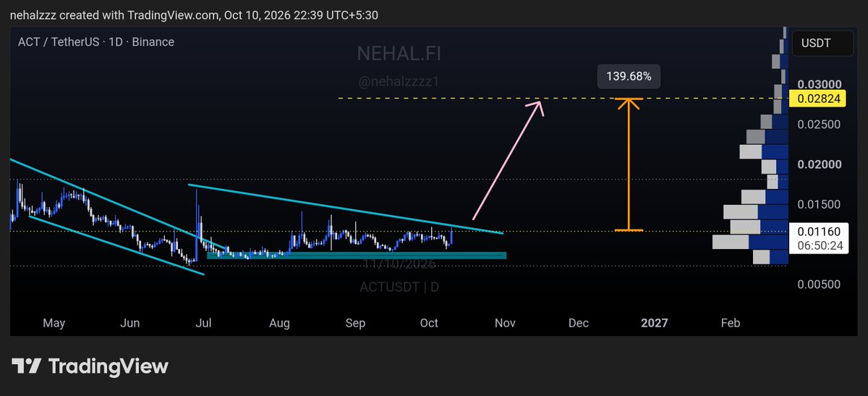Click the 139.68% measurement label
The width and height of the screenshot is (868, 396).
[x=629, y=76]
